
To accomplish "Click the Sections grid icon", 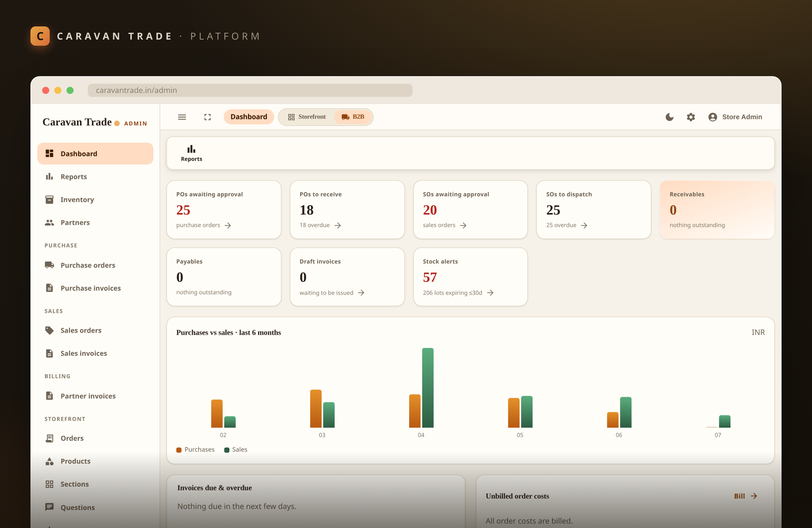I will click(49, 484).
